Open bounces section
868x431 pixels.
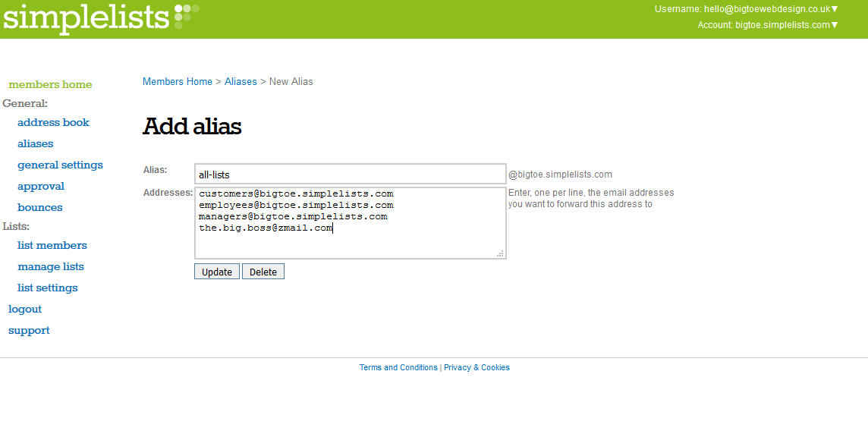coord(40,207)
